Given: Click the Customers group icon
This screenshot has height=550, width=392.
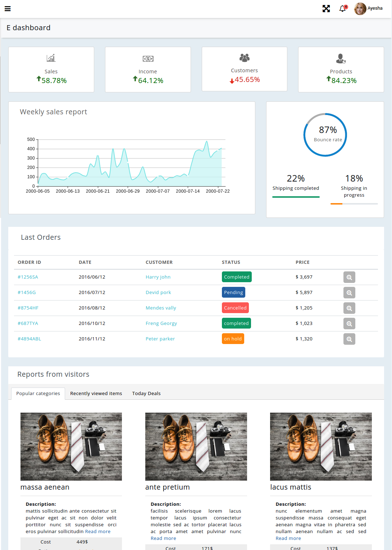Looking at the screenshot, I should pyautogui.click(x=245, y=58).
